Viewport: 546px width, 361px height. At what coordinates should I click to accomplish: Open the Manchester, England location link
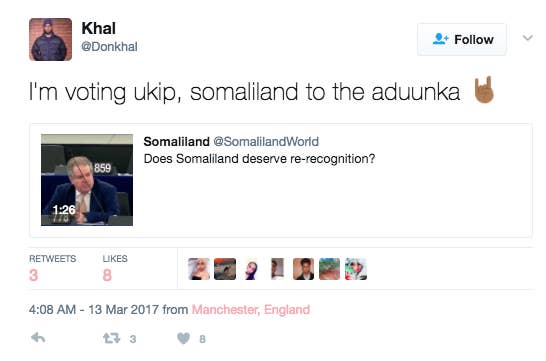point(251,309)
